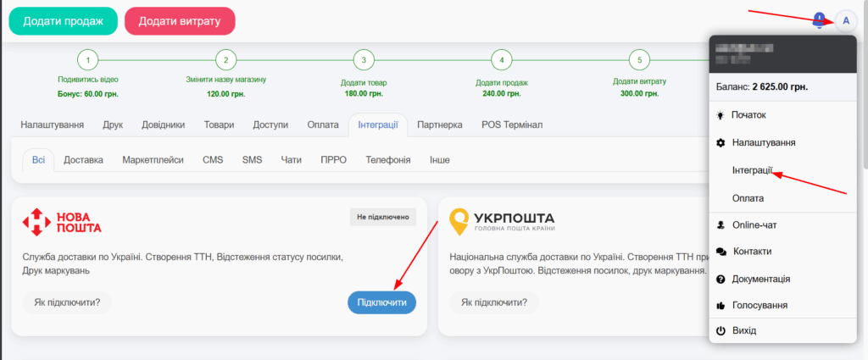Connect Нова Пошта with Підключити button
868x360 pixels.
tap(382, 302)
